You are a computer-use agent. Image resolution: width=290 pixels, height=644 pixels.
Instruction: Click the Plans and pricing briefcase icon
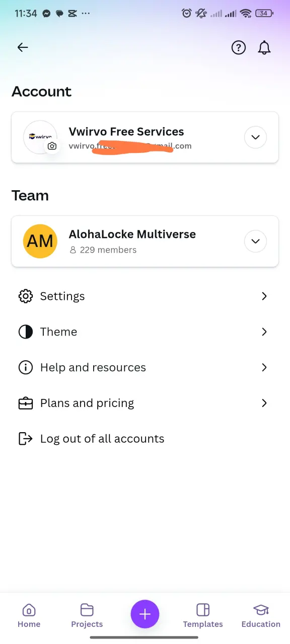(x=25, y=403)
